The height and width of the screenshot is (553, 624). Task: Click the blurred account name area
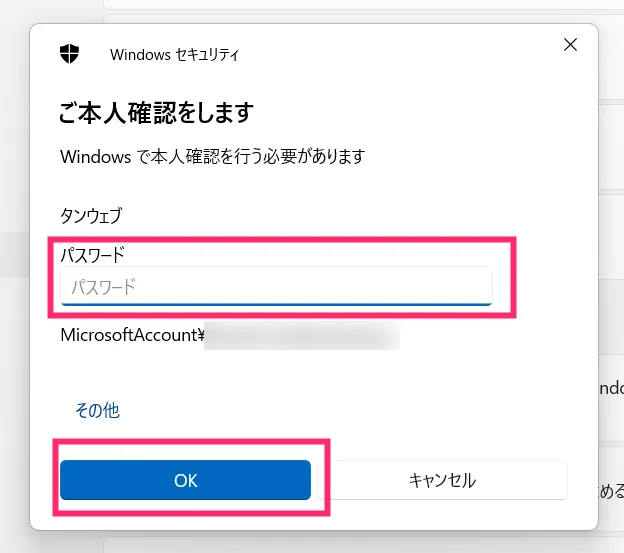(x=302, y=335)
